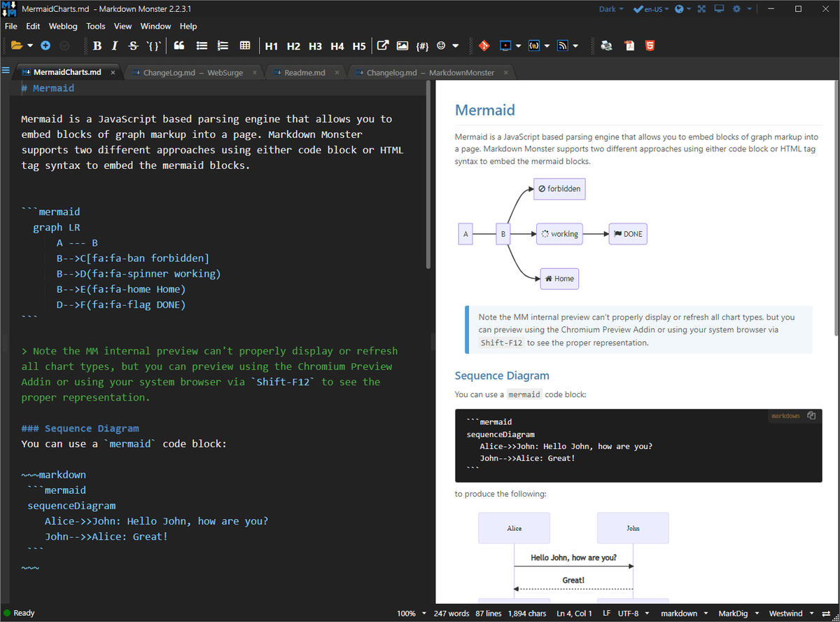840x622 pixels.
Task: Insert a table with the grid icon
Action: tap(245, 46)
